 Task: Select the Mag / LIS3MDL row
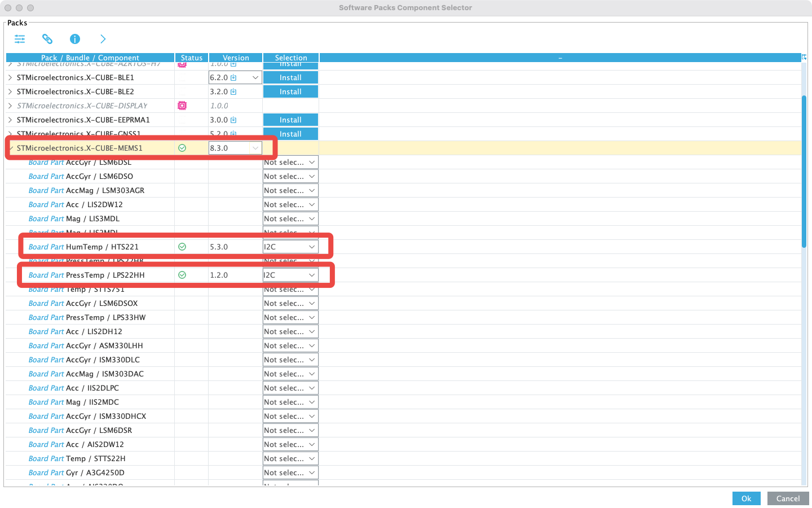pyautogui.click(x=404, y=218)
